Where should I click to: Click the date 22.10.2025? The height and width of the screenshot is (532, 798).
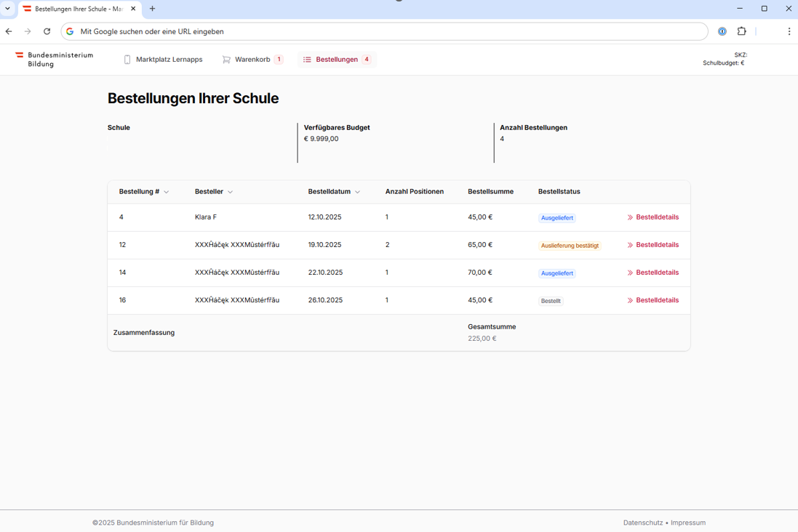(325, 273)
